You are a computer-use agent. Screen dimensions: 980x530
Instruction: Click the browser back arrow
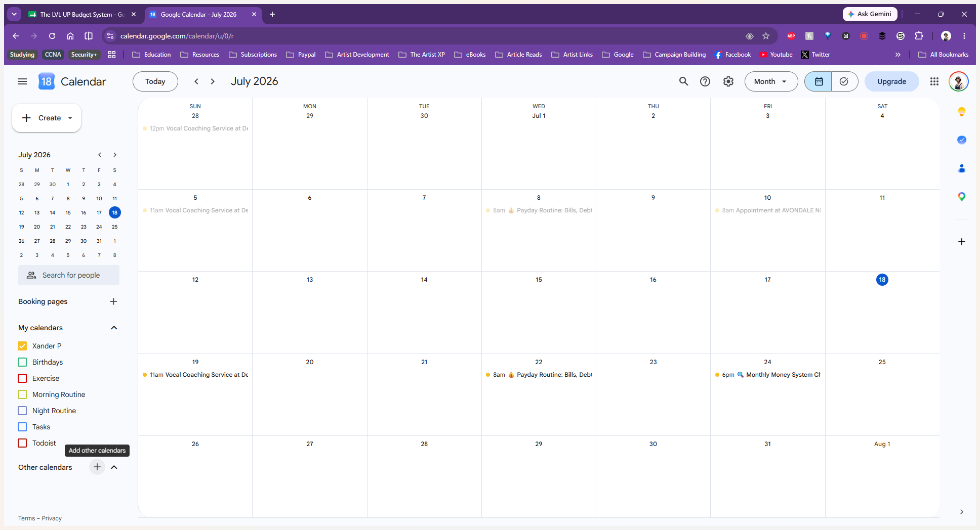click(16, 36)
